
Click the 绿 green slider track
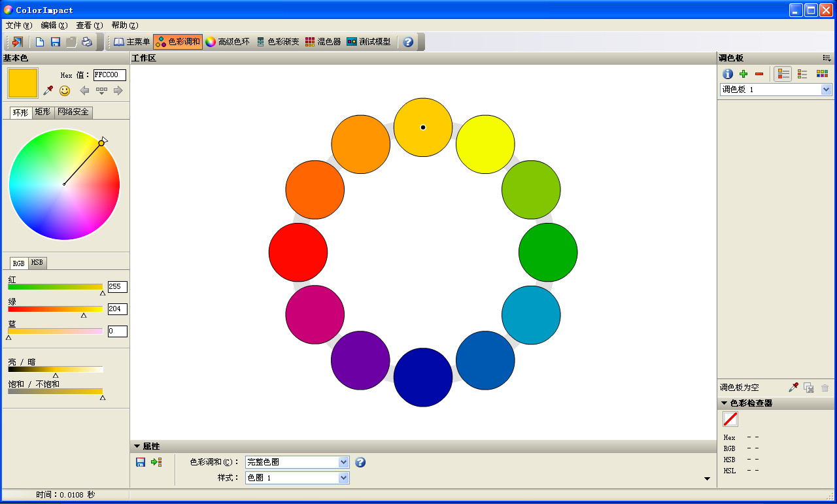click(56, 309)
